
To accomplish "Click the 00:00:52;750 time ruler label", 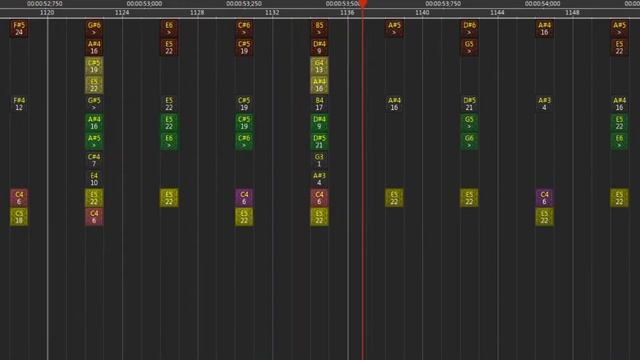I will (45, 4).
